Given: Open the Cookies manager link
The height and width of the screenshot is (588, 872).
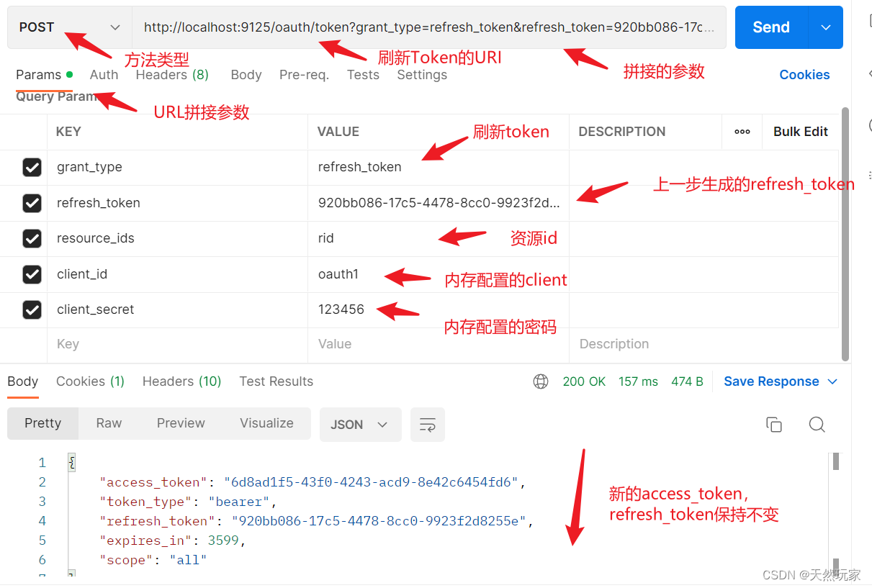Looking at the screenshot, I should 804,74.
